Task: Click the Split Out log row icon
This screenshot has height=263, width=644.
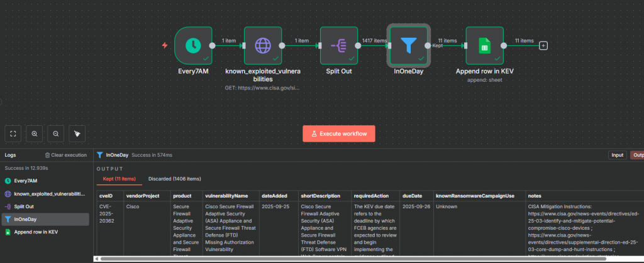Action: pyautogui.click(x=8, y=206)
